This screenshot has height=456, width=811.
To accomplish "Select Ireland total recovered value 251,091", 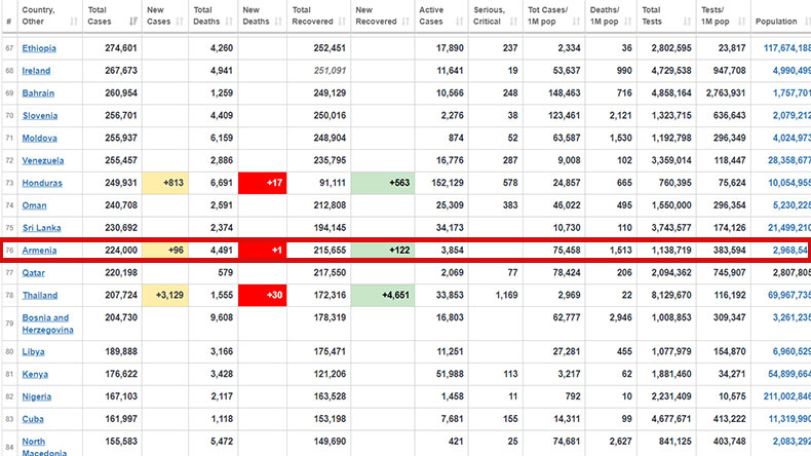I will [x=329, y=71].
